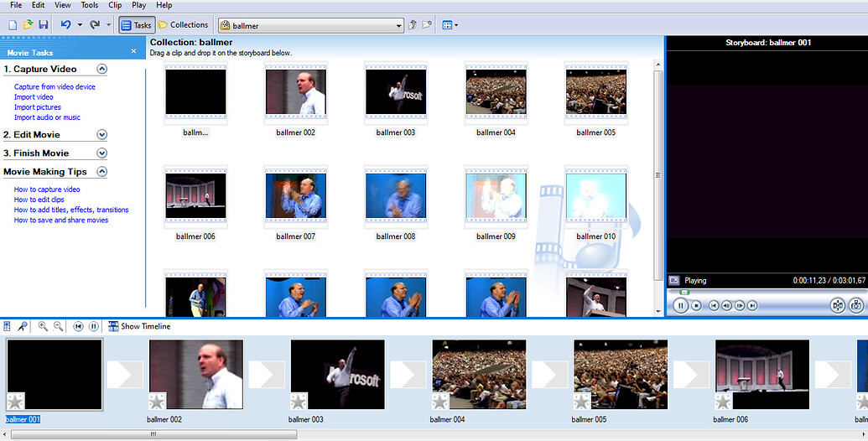Open the View menu

(x=63, y=5)
